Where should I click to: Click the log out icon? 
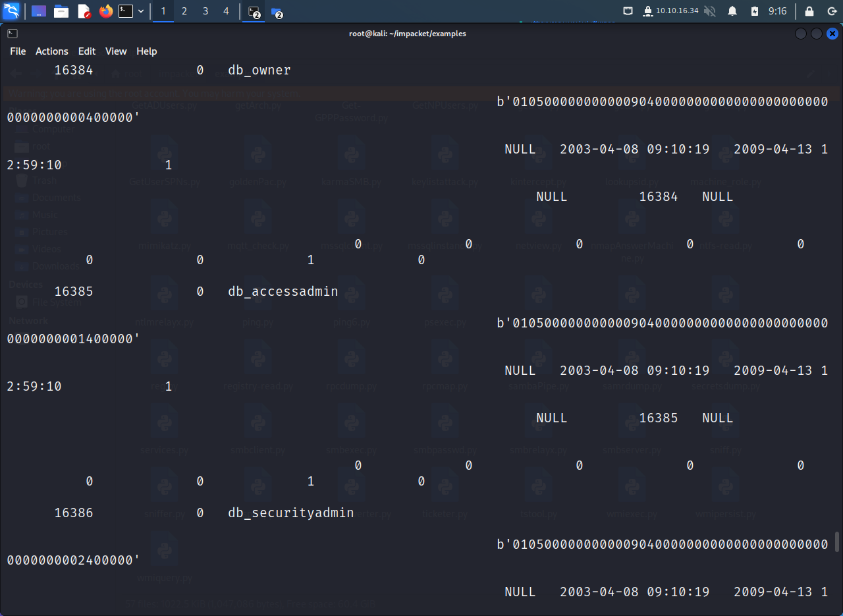[x=832, y=11]
